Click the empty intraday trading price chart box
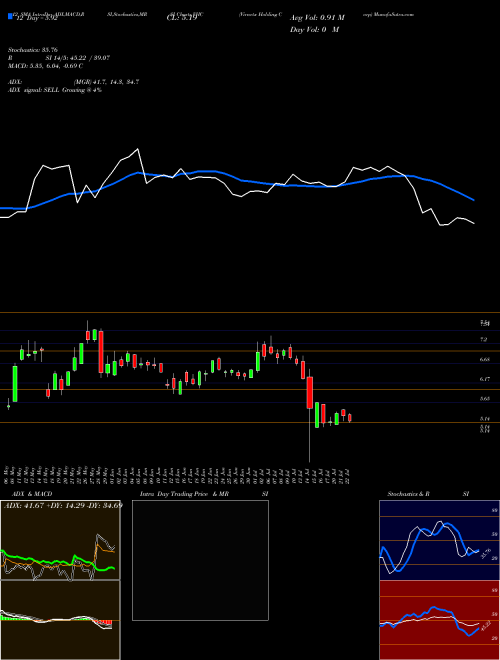Screen dimensions: 500x660 [x=200, y=560]
